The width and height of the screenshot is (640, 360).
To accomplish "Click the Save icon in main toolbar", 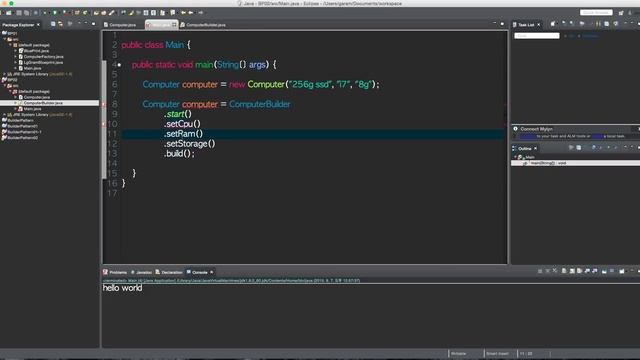I will [x=19, y=13].
